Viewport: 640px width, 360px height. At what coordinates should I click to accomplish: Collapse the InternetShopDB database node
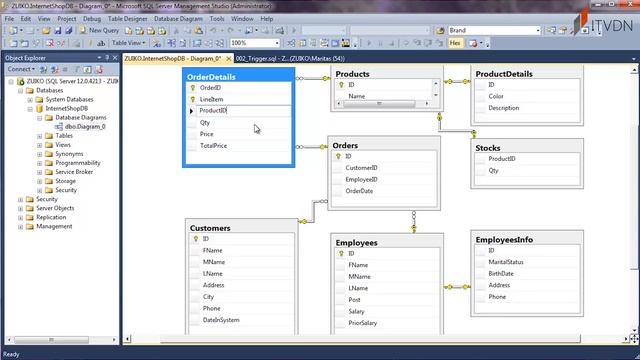coord(30,109)
